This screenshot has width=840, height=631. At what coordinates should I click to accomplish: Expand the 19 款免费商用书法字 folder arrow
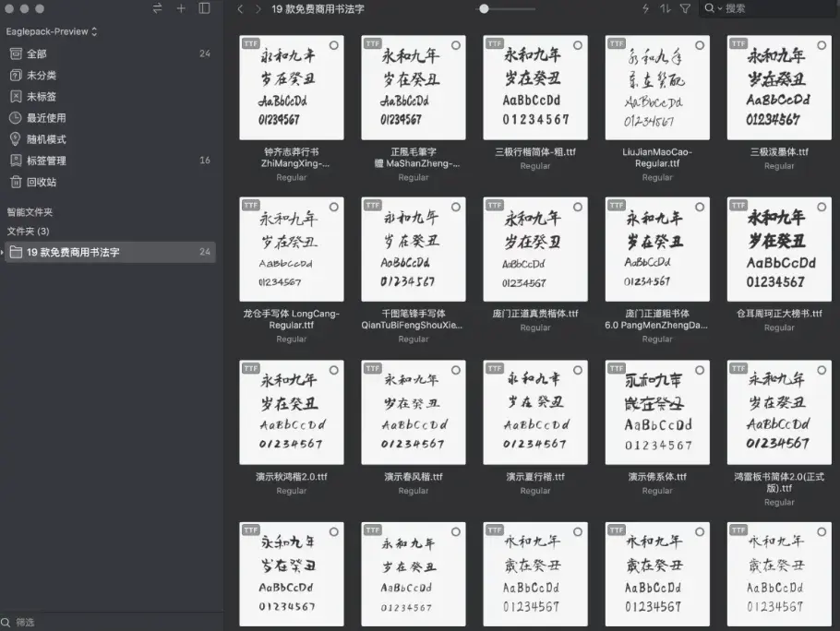pos(4,252)
